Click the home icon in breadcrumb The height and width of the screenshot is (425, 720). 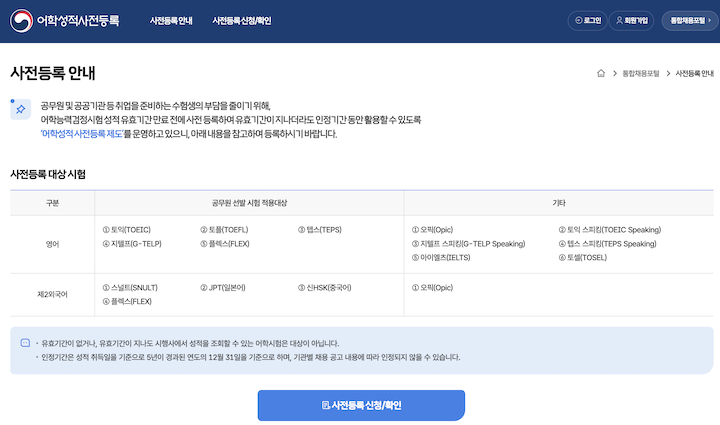601,73
